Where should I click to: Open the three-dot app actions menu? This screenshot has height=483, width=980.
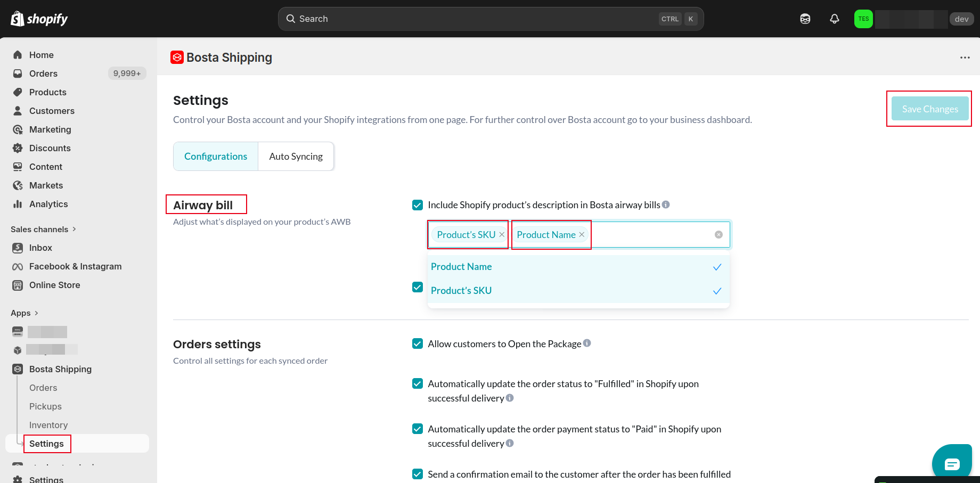coord(965,58)
